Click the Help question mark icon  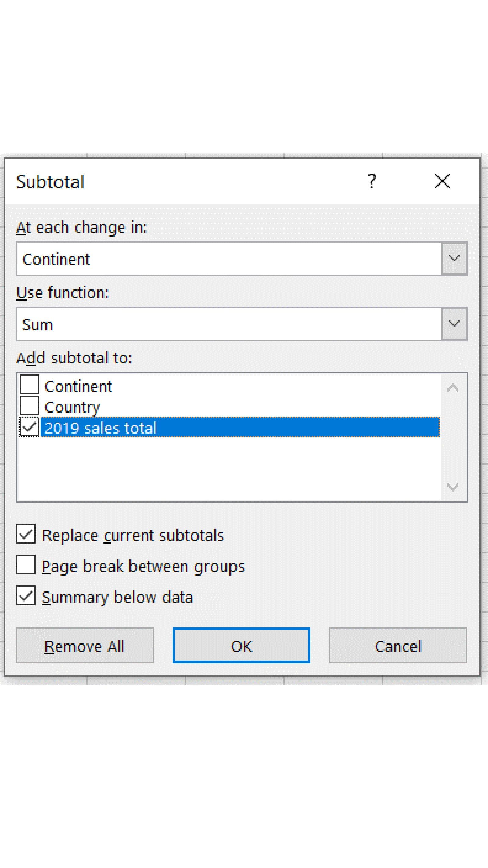tap(372, 181)
